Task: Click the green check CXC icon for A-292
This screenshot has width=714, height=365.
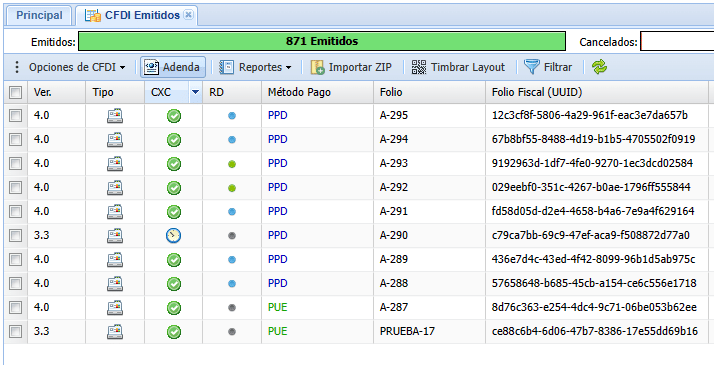Action: (x=173, y=188)
